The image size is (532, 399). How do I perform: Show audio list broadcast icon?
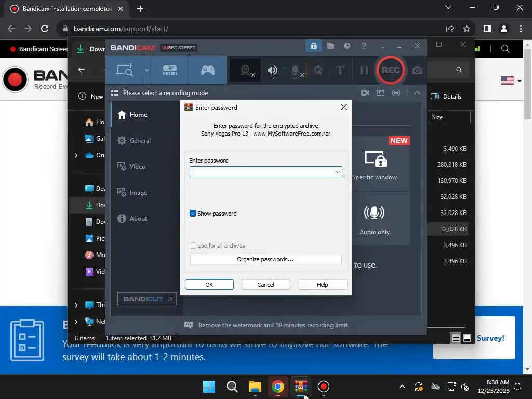pyautogui.click(x=396, y=92)
